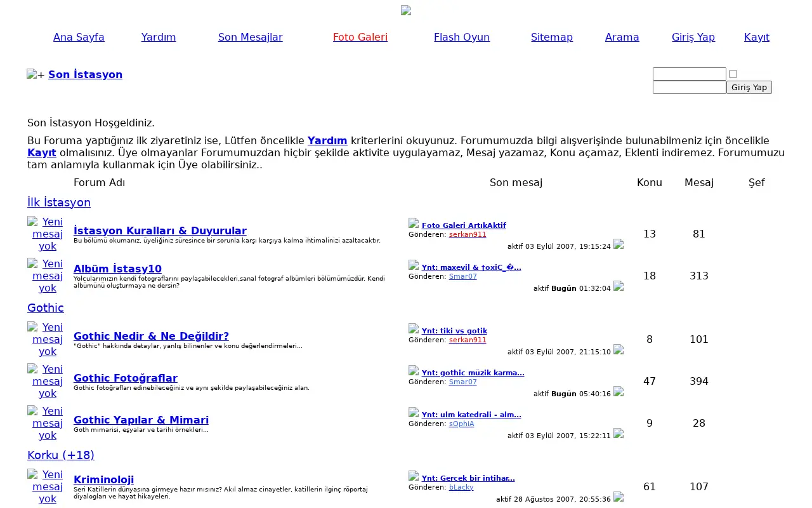The width and height of the screenshot is (812, 508).
Task: Click the 'Forum Adı' column header
Action: [x=99, y=183]
